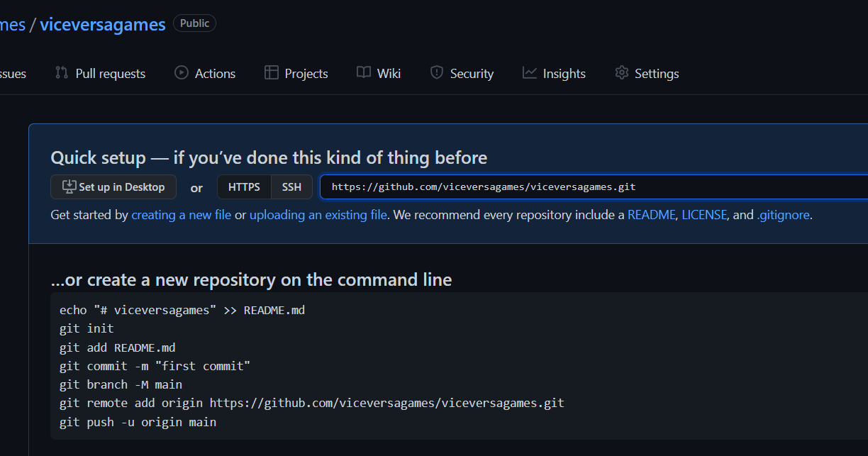Screen dimensions: 868x456
Task: Switch clone URL to SSH
Action: pos(291,187)
